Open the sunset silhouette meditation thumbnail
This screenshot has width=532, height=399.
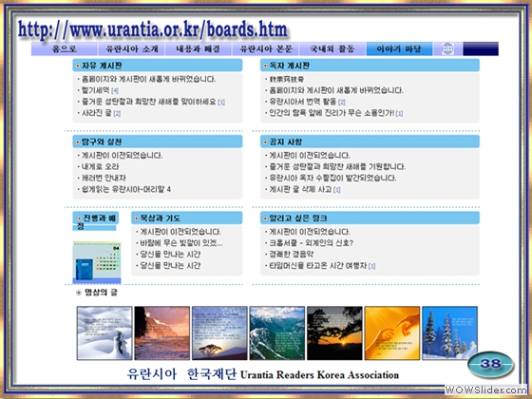point(334,332)
